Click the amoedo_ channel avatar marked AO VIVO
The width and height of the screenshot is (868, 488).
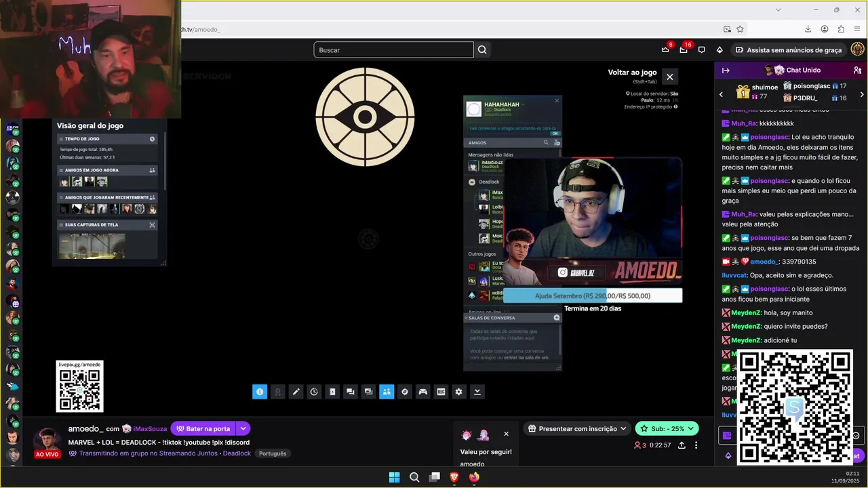click(x=47, y=441)
